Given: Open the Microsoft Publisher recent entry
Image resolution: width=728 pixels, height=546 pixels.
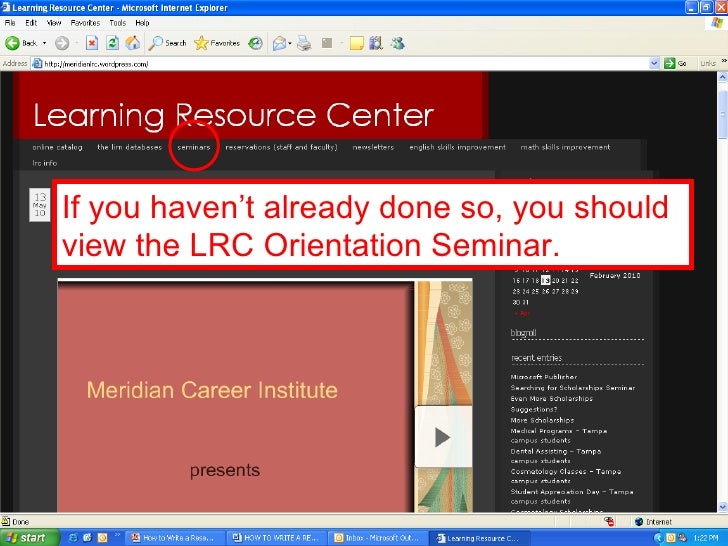Looking at the screenshot, I should pos(544,377).
